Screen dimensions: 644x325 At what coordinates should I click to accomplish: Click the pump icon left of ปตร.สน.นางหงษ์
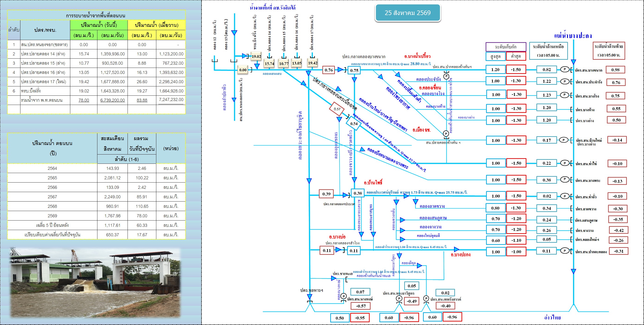coord(343,296)
